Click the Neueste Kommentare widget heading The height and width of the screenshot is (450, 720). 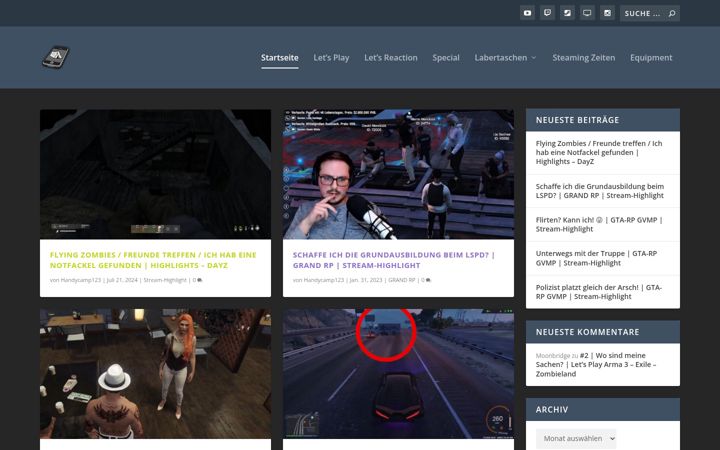click(587, 332)
